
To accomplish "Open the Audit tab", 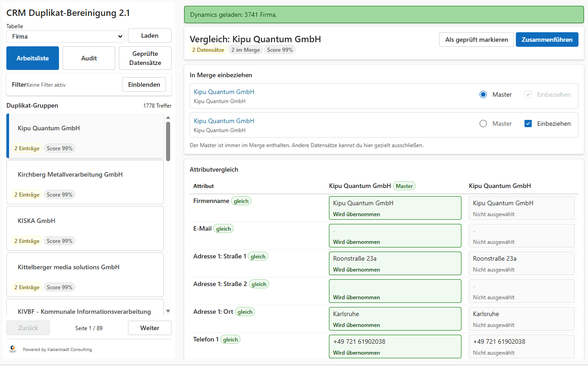I will pyautogui.click(x=89, y=58).
